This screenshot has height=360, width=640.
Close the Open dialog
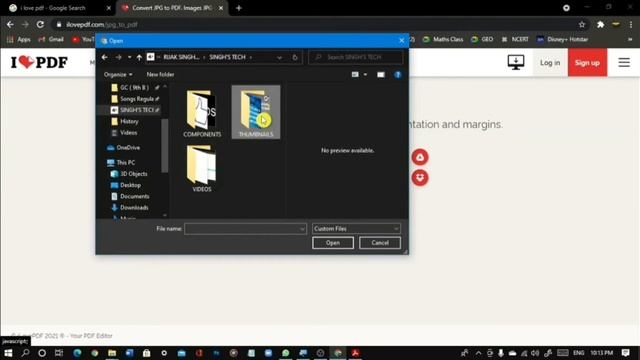pyautogui.click(x=401, y=40)
